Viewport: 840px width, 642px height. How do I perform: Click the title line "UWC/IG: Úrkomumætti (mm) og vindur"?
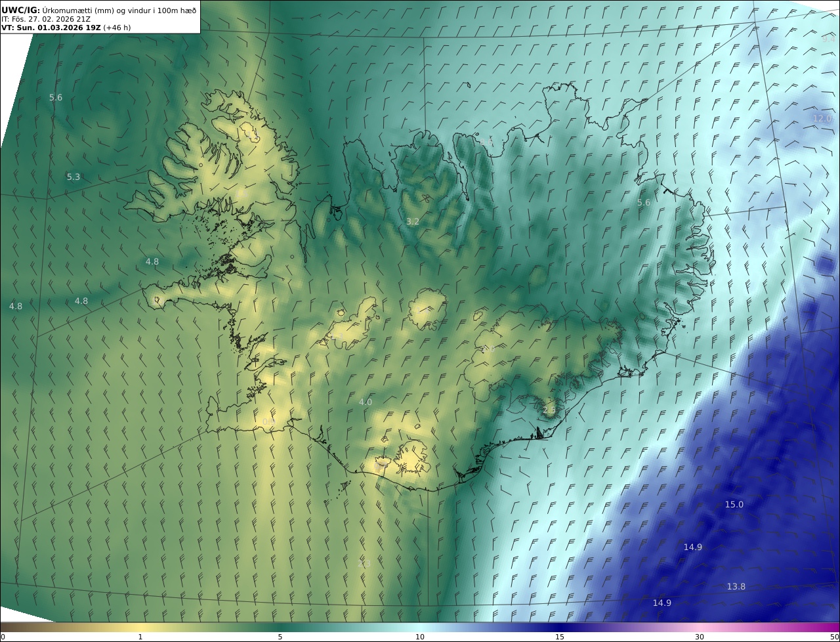point(98,10)
